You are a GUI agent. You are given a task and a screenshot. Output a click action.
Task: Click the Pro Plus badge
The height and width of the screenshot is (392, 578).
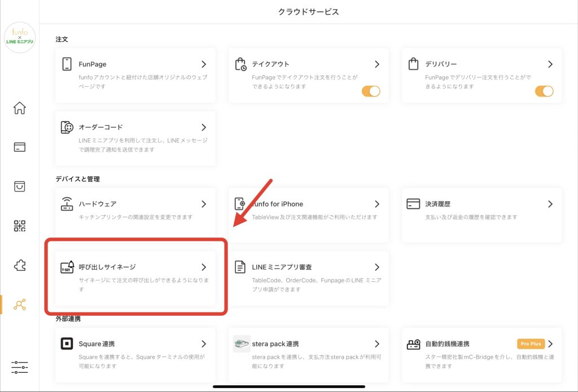pos(531,343)
